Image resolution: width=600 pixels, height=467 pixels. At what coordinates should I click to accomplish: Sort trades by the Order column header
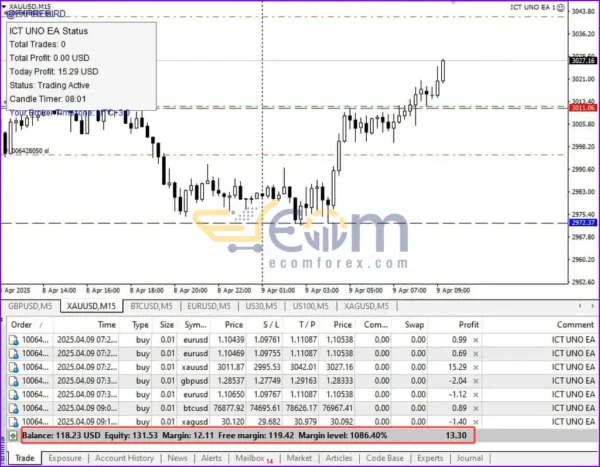tap(22, 325)
